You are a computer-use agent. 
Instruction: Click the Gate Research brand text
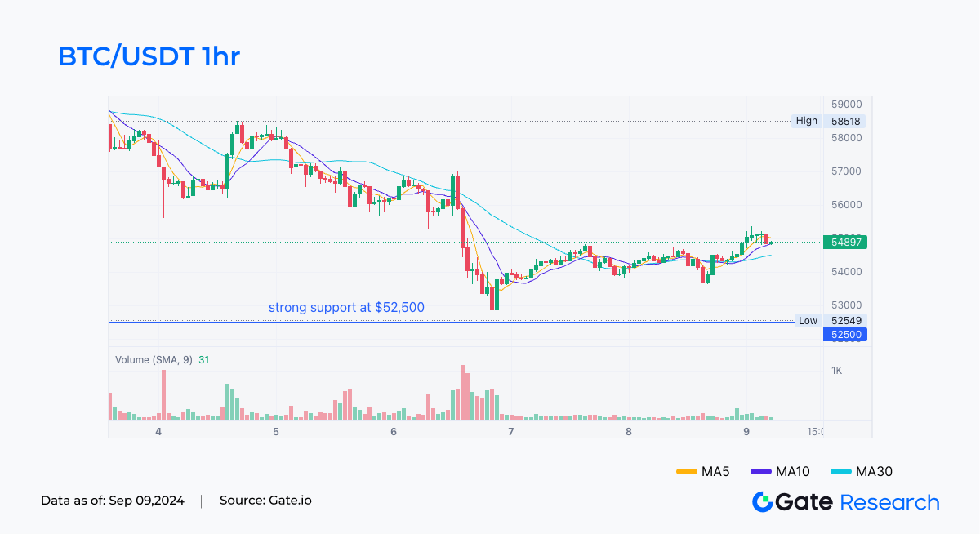coord(857,502)
